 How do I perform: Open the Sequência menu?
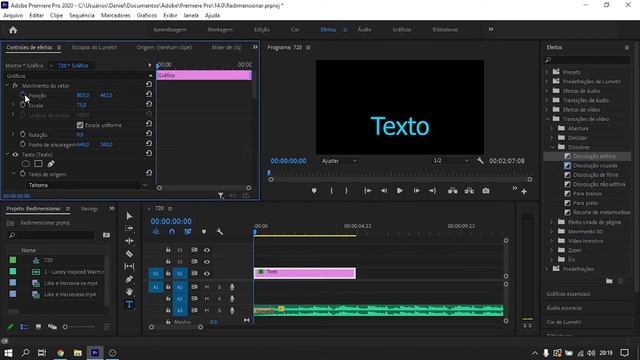coord(82,16)
